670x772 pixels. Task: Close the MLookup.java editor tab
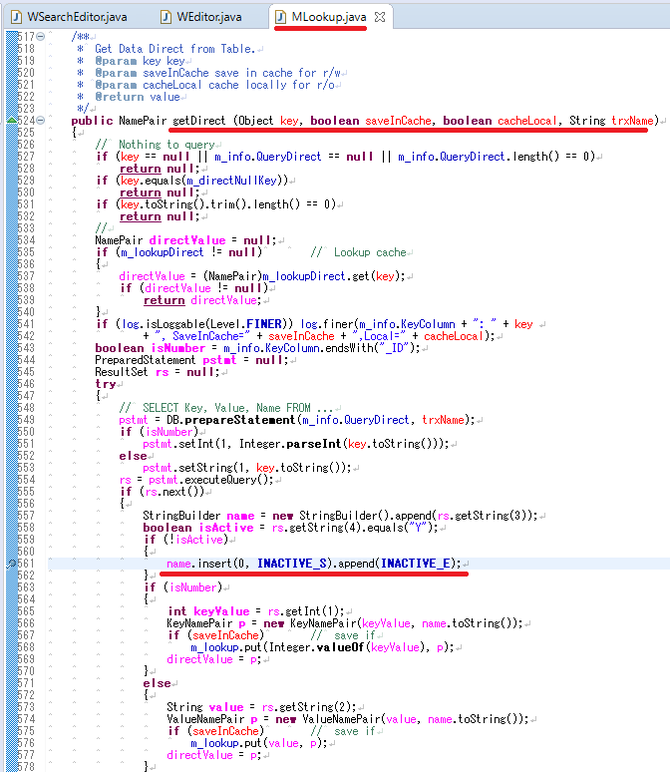point(380,17)
